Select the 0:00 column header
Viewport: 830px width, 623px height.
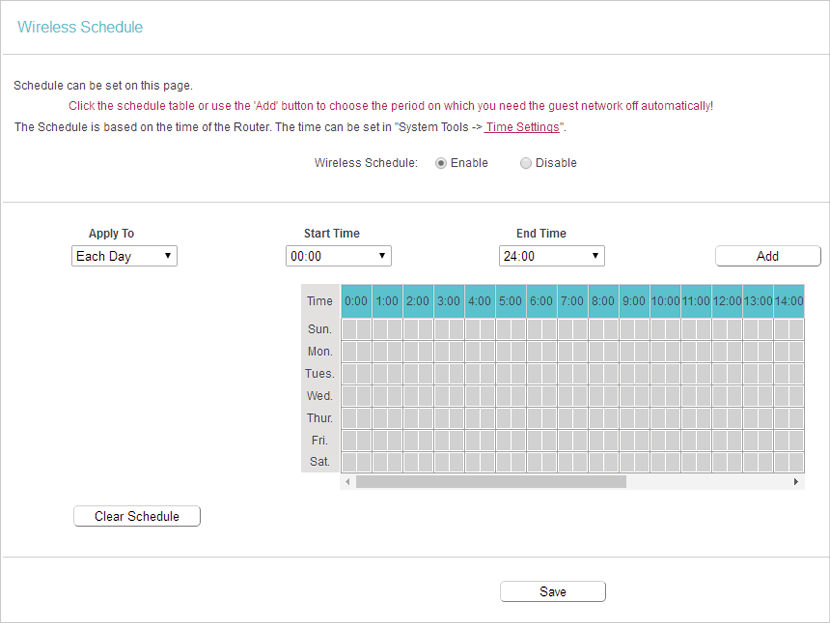pos(356,301)
